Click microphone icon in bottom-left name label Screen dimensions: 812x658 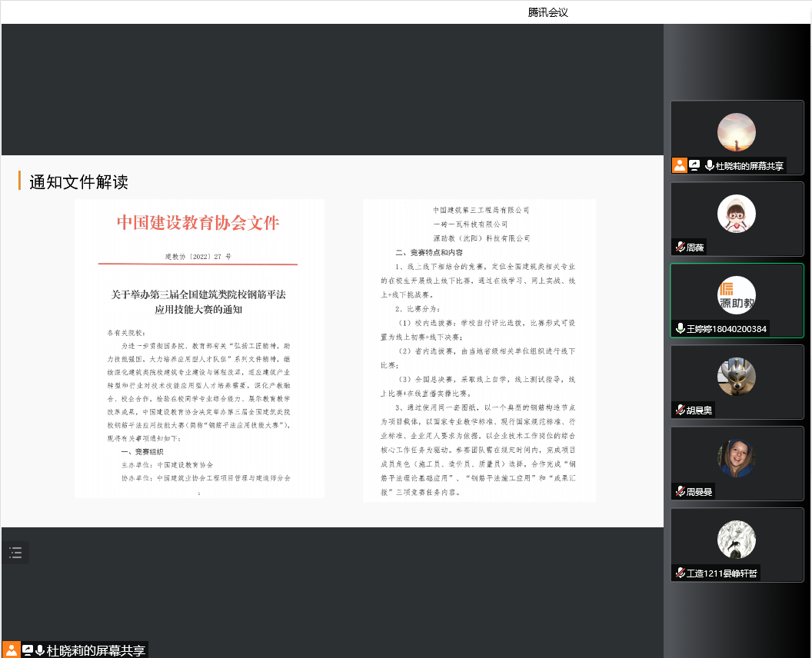click(x=40, y=650)
